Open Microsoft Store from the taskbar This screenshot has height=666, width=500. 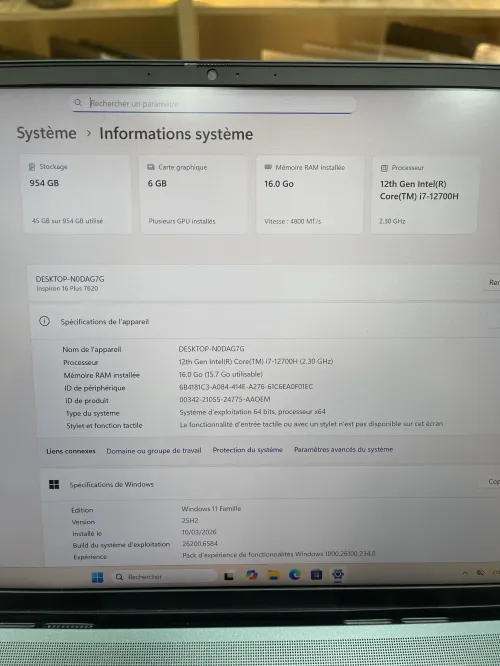(x=316, y=575)
